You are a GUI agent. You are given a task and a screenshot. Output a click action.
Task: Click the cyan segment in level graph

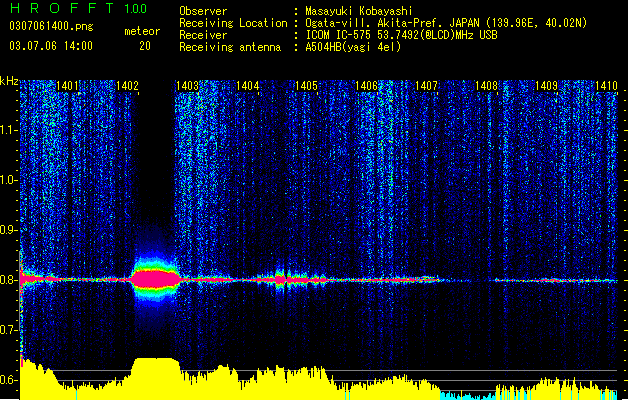(x=467, y=396)
